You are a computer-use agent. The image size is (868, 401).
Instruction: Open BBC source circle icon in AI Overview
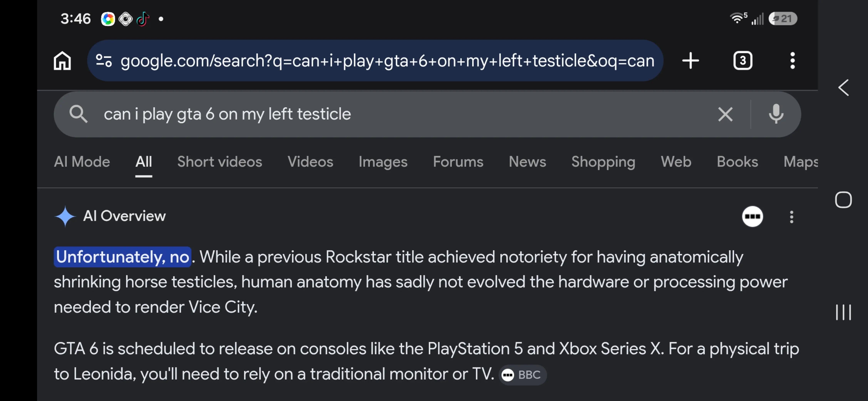click(x=752, y=217)
